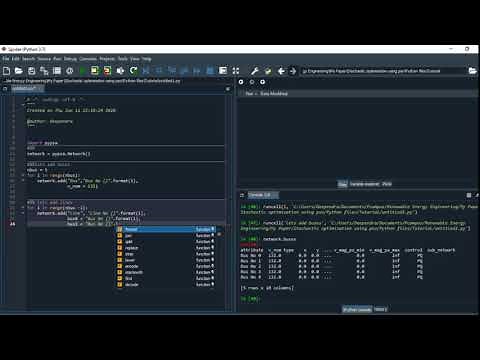This screenshot has height=360, width=480.
Task: Run selection or current line icon
Action: click(120, 71)
